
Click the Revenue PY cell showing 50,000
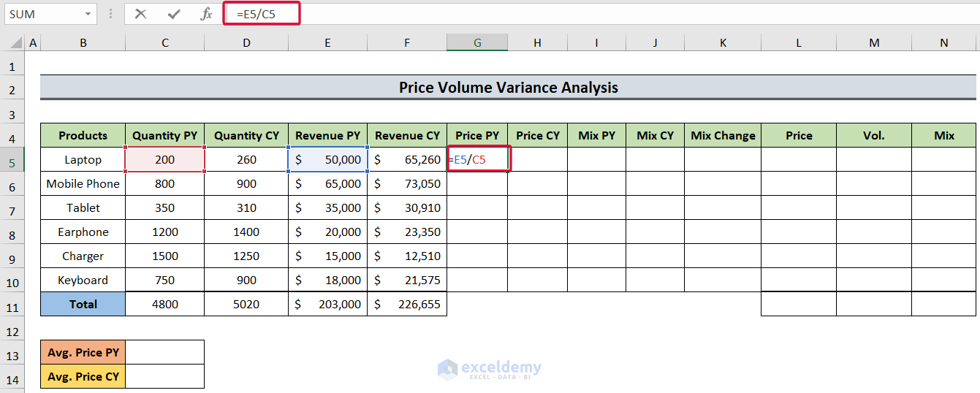tap(328, 160)
